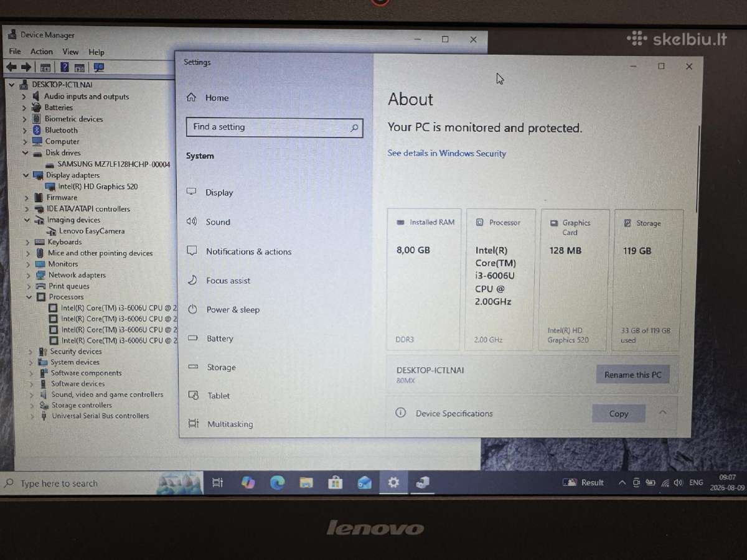Open the Mail app on taskbar
The width and height of the screenshot is (747, 560).
coord(364,482)
